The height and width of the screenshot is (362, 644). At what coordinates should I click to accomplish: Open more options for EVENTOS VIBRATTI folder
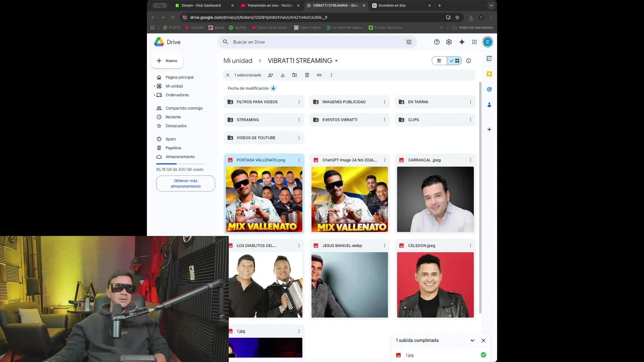pos(384,120)
